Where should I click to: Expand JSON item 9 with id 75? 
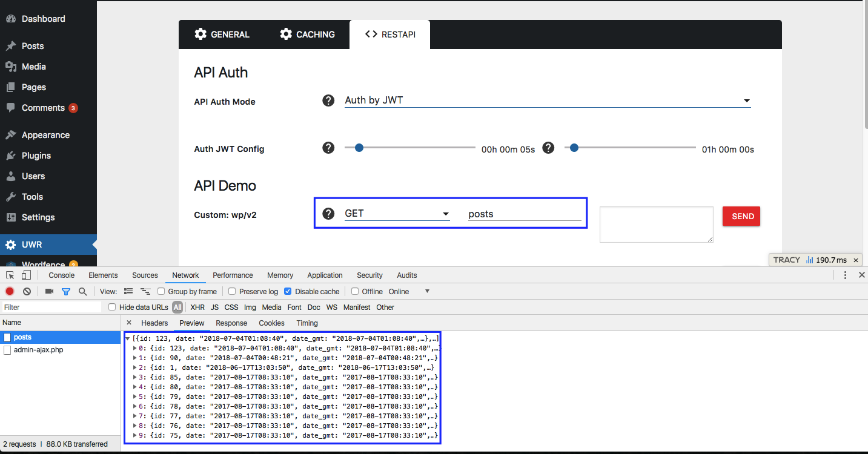[x=135, y=435]
